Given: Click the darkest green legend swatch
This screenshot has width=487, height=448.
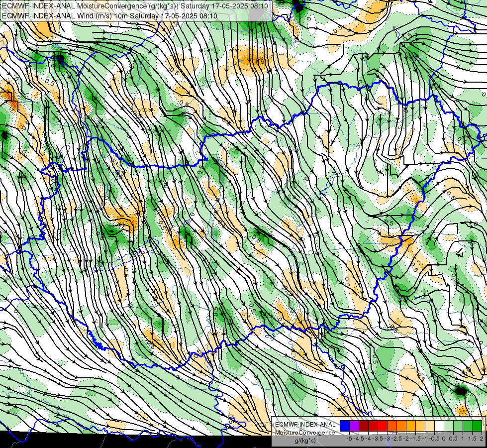Looking at the screenshot, I should [x=477, y=426].
